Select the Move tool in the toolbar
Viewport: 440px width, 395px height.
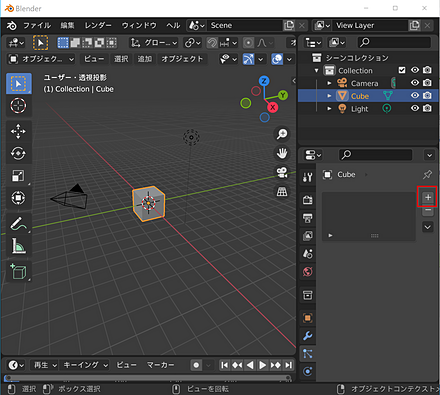[18, 131]
